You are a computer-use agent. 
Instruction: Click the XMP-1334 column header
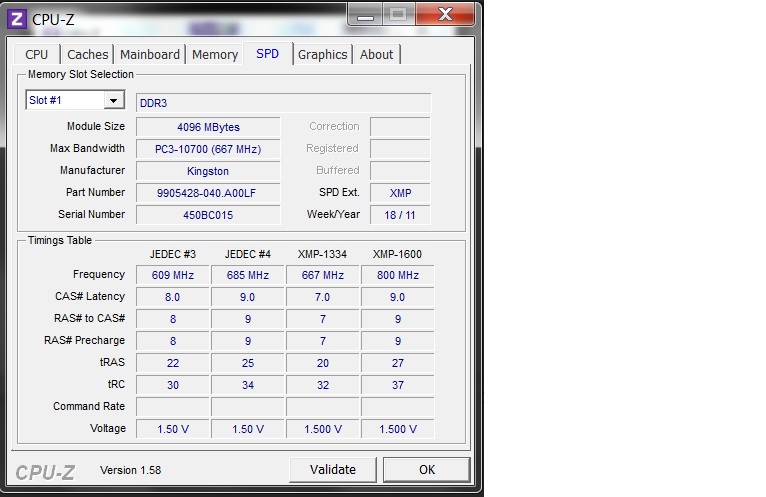pos(322,254)
